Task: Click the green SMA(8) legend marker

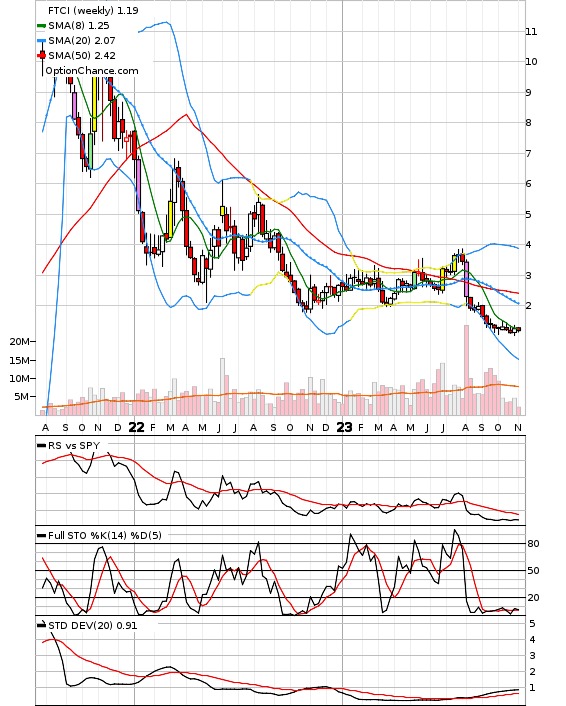Action: (x=41, y=26)
